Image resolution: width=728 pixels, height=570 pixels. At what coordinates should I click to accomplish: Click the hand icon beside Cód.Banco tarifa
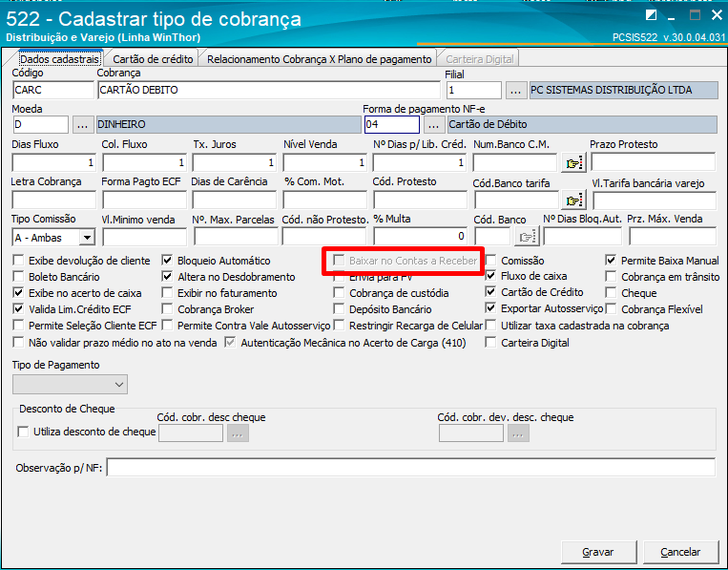point(573,201)
